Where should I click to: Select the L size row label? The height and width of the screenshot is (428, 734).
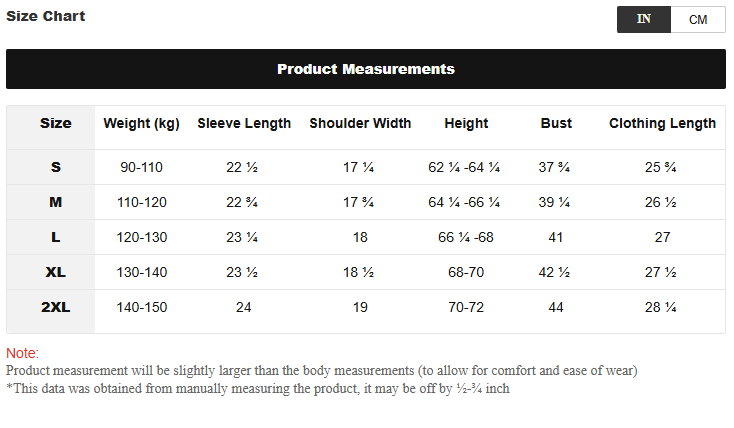(x=56, y=237)
